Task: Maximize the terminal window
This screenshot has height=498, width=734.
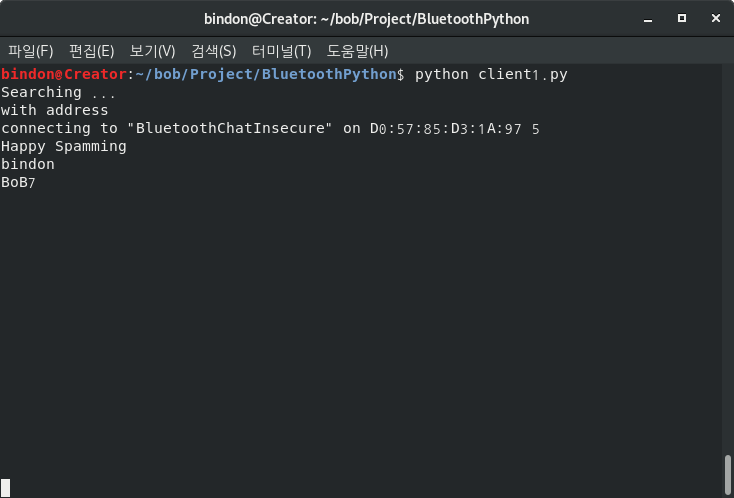Action: pyautogui.click(x=682, y=18)
